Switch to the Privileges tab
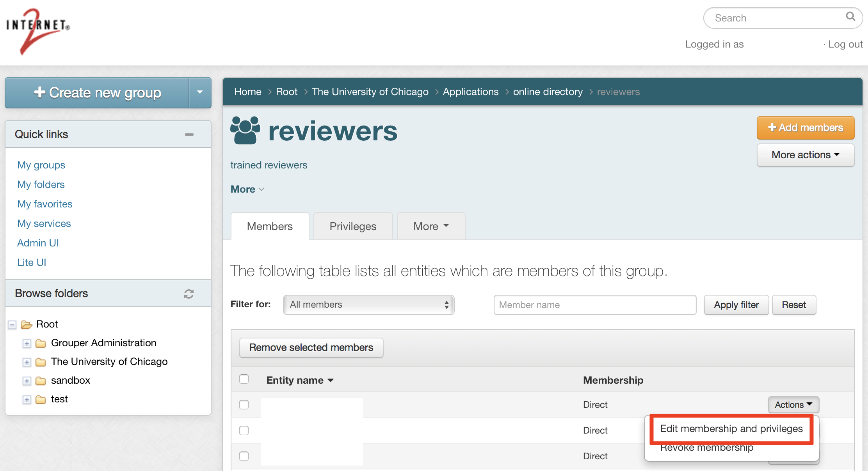 pyautogui.click(x=353, y=226)
